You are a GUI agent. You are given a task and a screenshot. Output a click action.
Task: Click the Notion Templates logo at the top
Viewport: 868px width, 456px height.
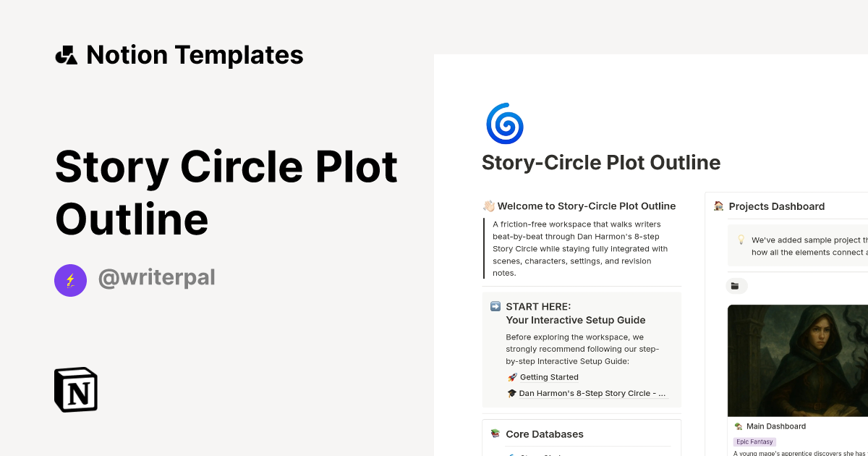179,54
